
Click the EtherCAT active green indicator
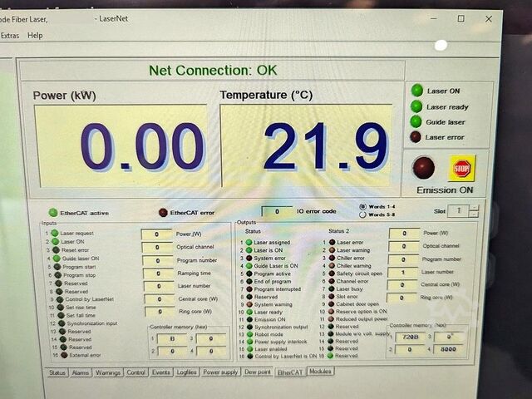54,213
